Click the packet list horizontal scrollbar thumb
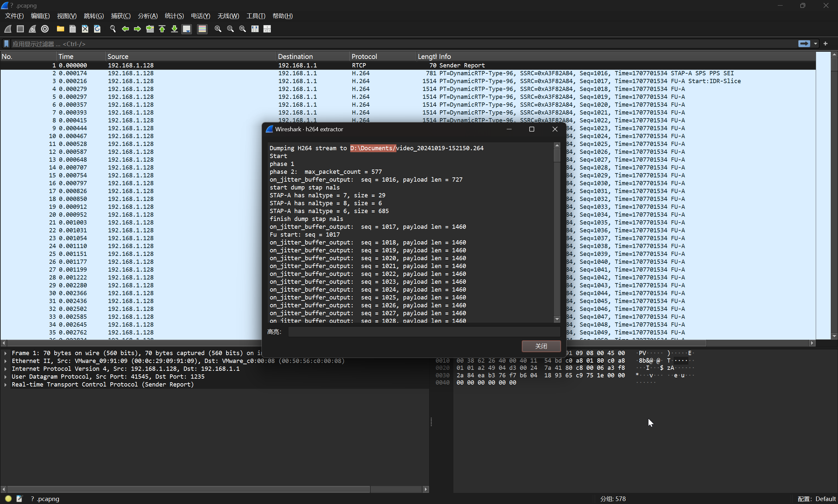838x504 pixels. click(x=357, y=343)
